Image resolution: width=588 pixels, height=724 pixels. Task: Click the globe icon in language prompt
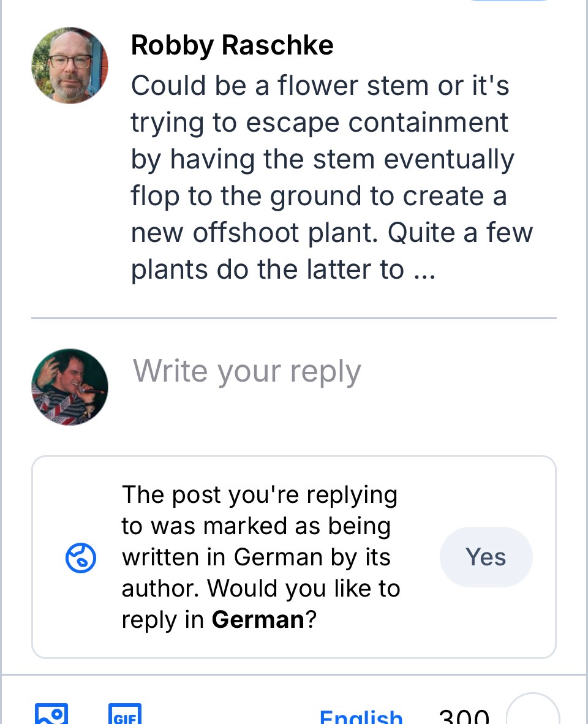81,558
